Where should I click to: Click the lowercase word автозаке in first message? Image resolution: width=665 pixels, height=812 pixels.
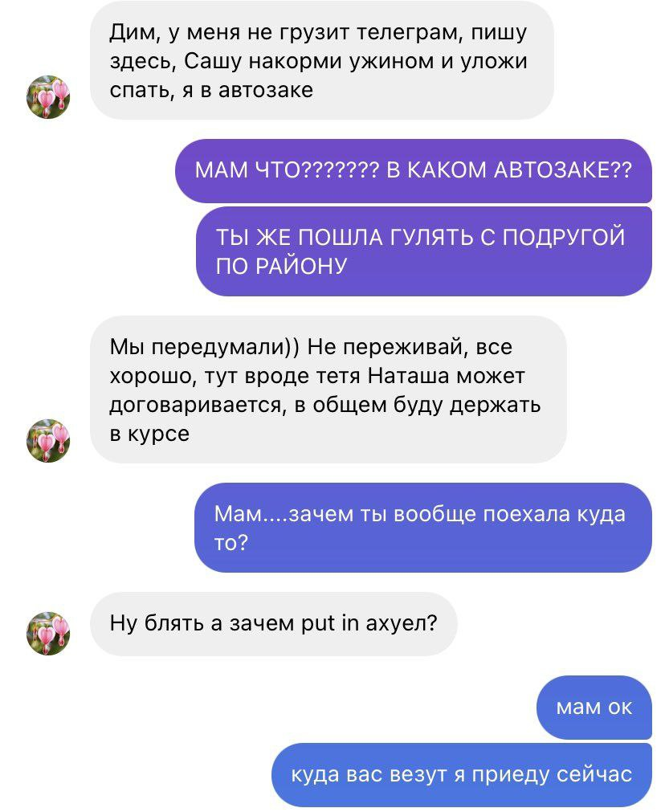coord(266,90)
